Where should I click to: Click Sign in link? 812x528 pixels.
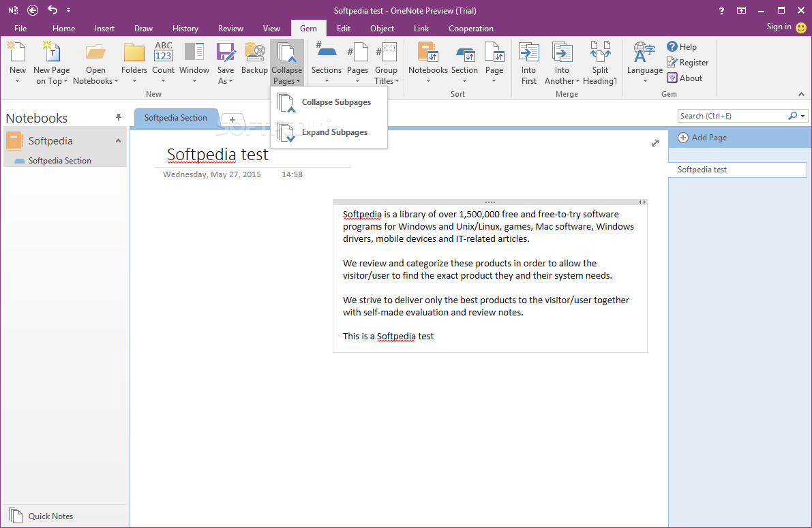tap(779, 27)
